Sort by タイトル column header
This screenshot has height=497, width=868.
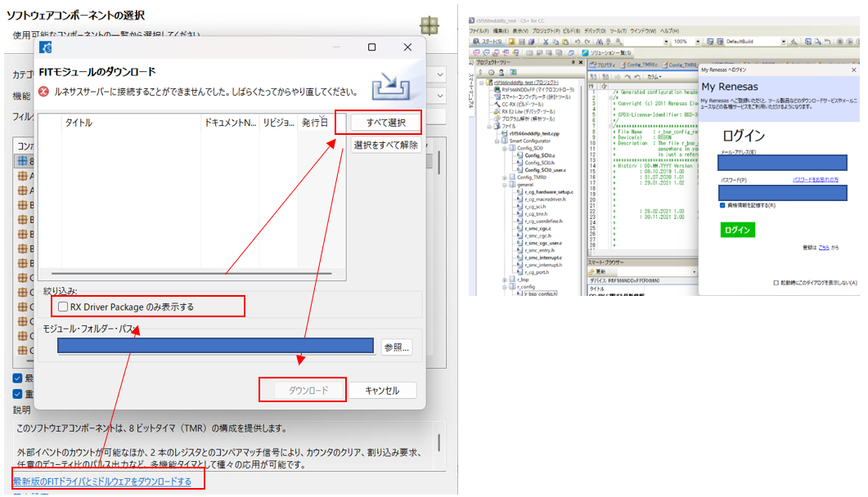click(131, 123)
